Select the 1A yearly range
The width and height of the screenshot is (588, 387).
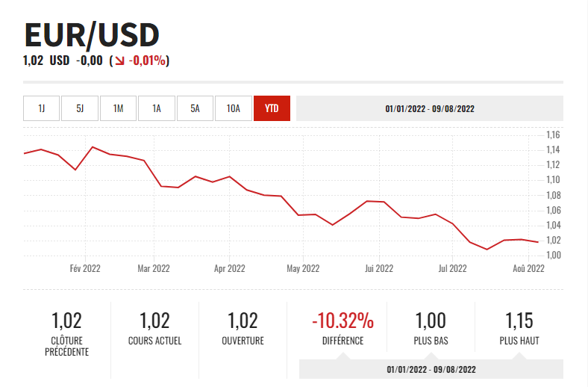(157, 108)
